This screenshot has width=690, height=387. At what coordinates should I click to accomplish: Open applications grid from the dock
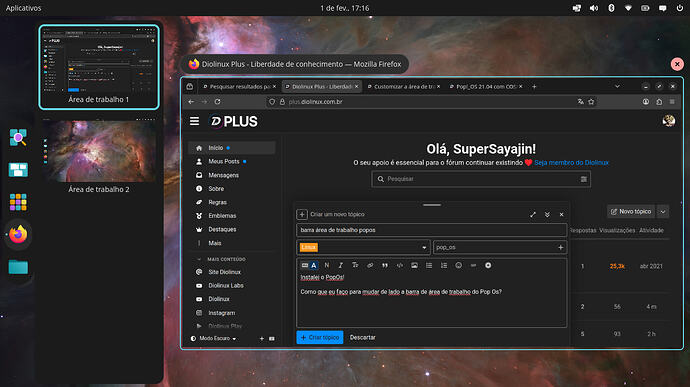tap(18, 202)
